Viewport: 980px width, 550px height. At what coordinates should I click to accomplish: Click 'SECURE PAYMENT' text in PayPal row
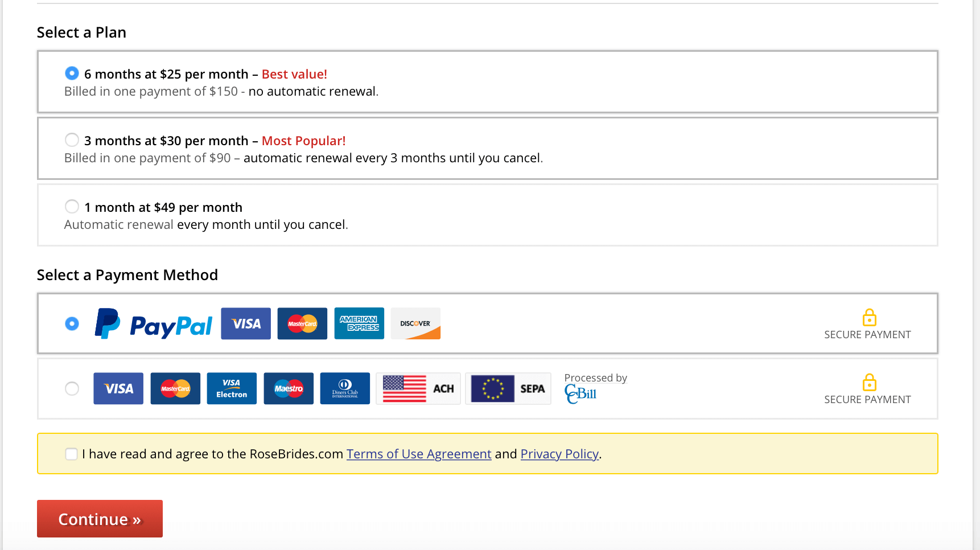pos(867,335)
